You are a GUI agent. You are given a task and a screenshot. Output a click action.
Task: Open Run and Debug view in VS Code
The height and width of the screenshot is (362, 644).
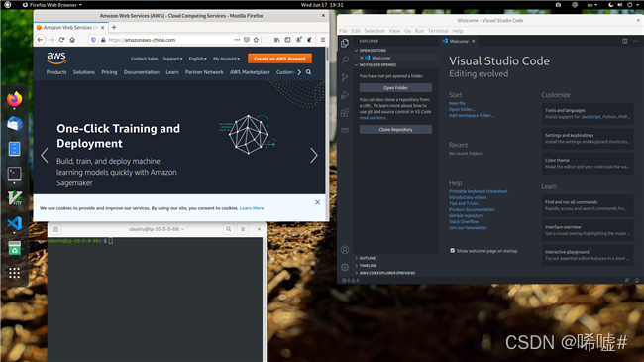pos(345,95)
